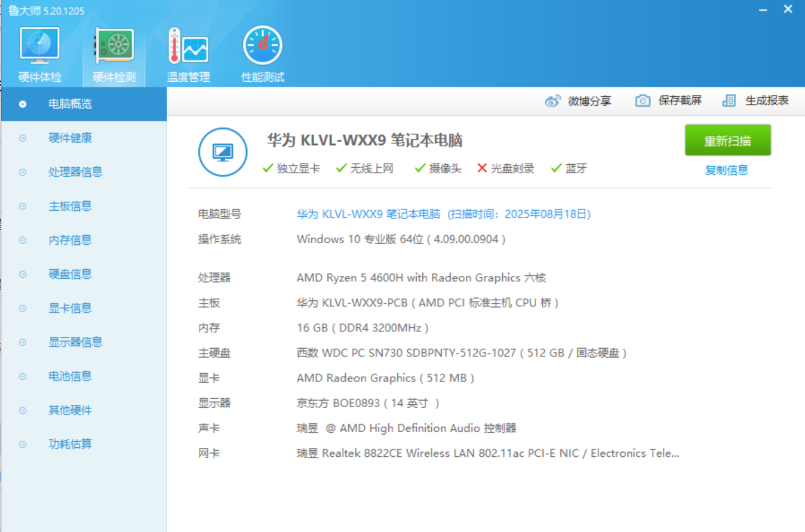Click the green check beside 无线上网
Viewport: 805px width, 532px height.
(x=342, y=168)
